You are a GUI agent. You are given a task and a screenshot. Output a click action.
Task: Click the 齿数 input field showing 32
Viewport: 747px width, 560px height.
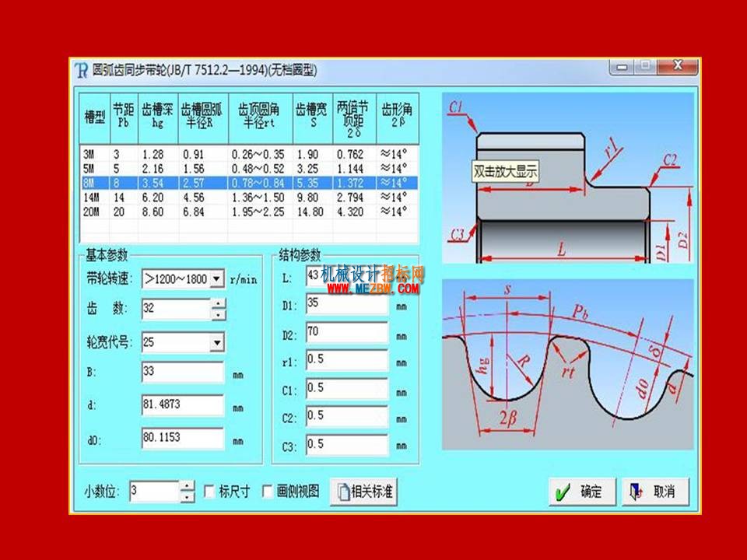pos(177,309)
